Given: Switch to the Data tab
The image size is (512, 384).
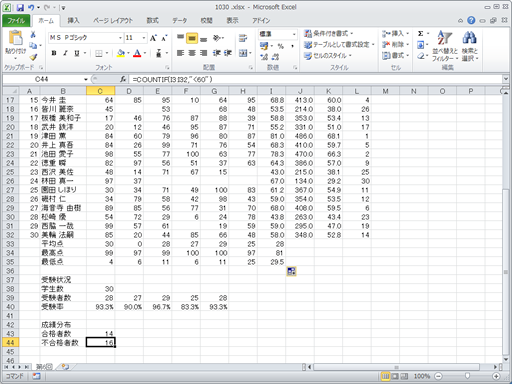Looking at the screenshot, I should click(179, 21).
